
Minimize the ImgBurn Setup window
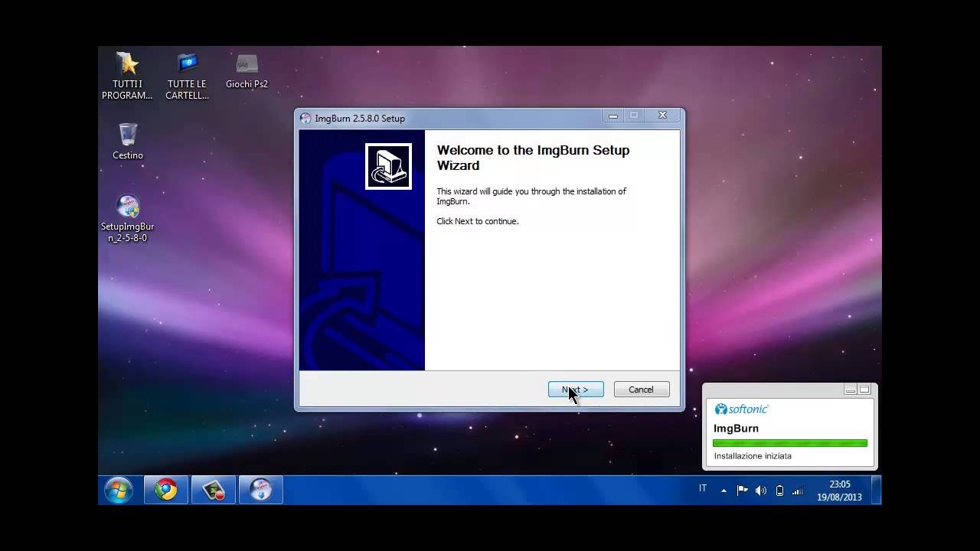pyautogui.click(x=612, y=116)
